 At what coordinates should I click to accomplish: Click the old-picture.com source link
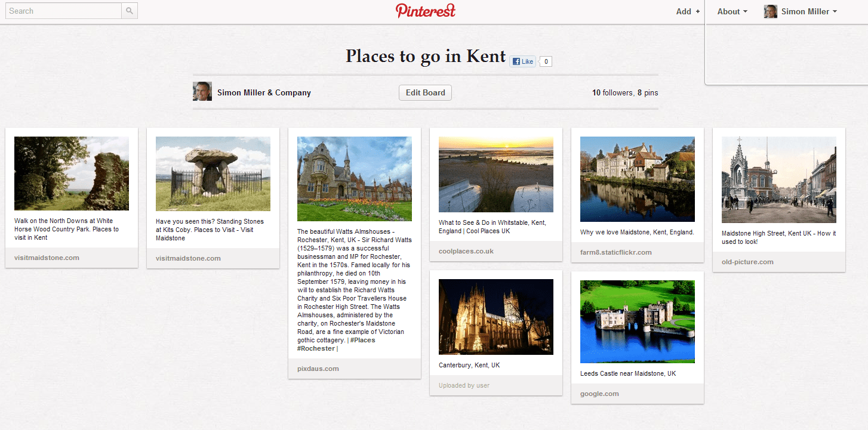(747, 262)
